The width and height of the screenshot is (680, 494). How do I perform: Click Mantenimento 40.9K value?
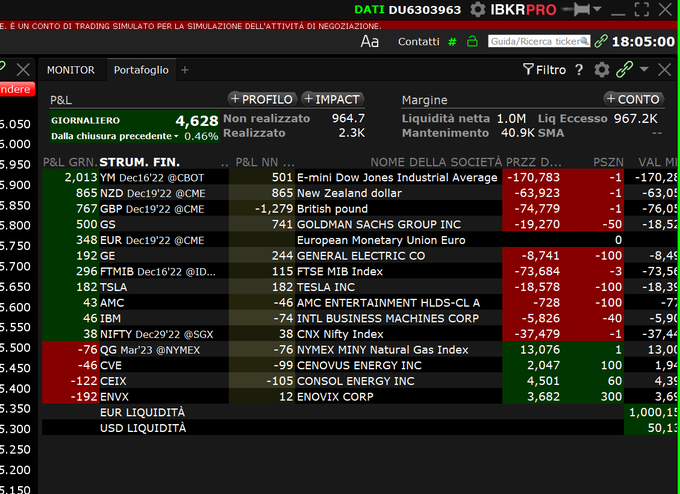point(518,133)
